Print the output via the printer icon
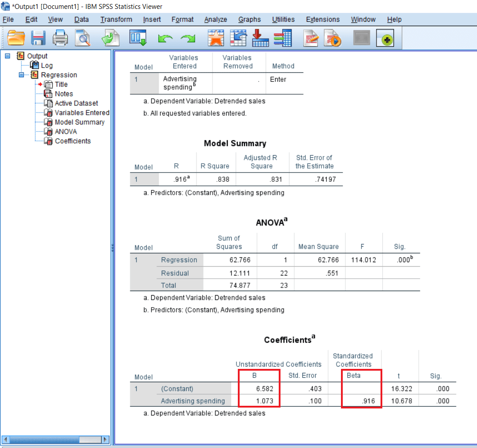The height and width of the screenshot is (448, 477). coord(60,38)
